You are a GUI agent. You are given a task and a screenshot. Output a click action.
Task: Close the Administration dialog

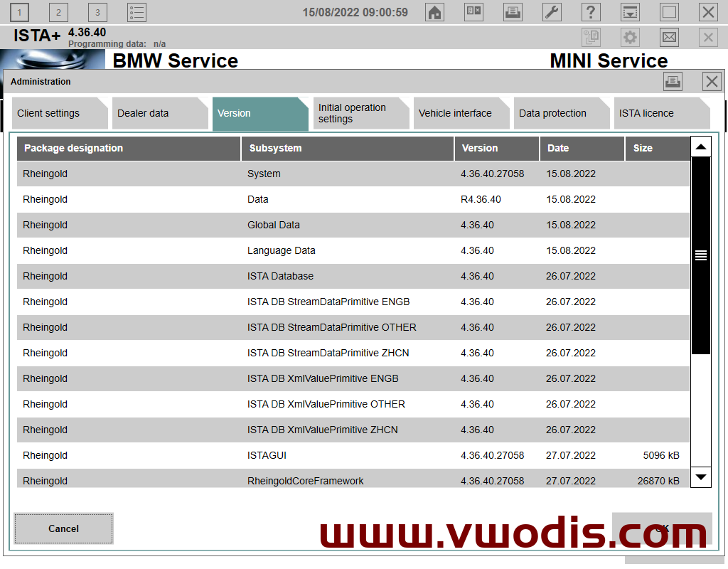[x=712, y=81]
